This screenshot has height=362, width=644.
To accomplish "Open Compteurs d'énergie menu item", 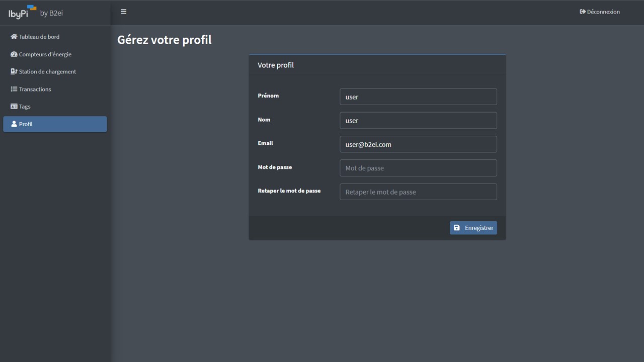I will pyautogui.click(x=55, y=54).
